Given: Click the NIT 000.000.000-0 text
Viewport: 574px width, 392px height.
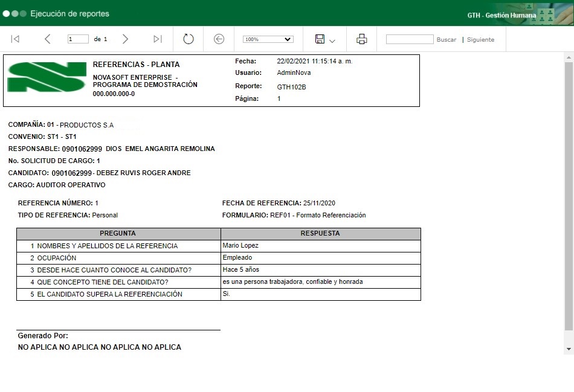Looking at the screenshot, I should click(114, 94).
